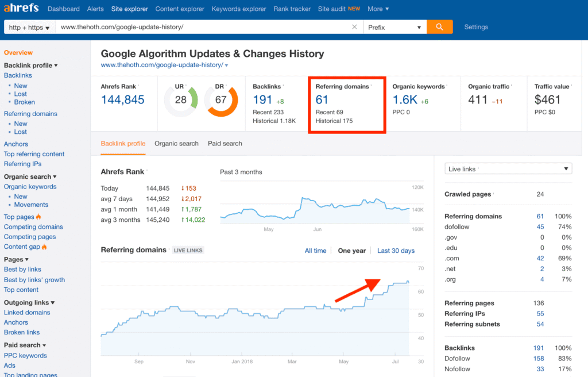This screenshot has width=588, height=377.
Task: Click the ahrefs logo
Action: point(21,8)
